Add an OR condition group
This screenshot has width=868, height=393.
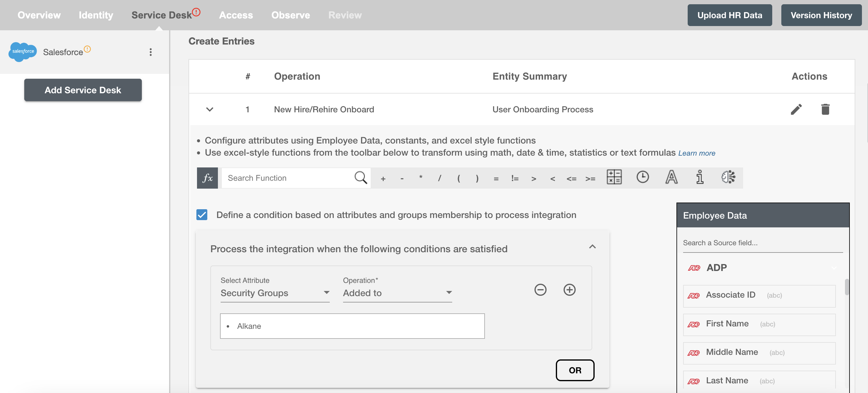(x=575, y=370)
